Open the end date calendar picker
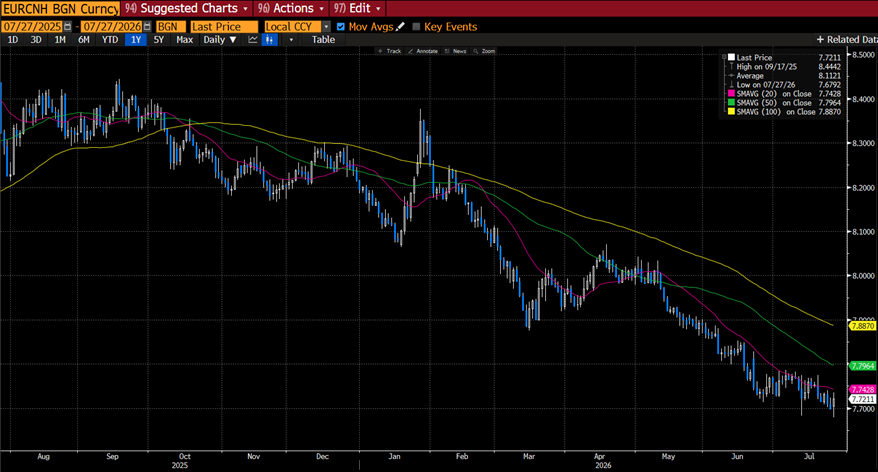The image size is (878, 472). tap(147, 26)
